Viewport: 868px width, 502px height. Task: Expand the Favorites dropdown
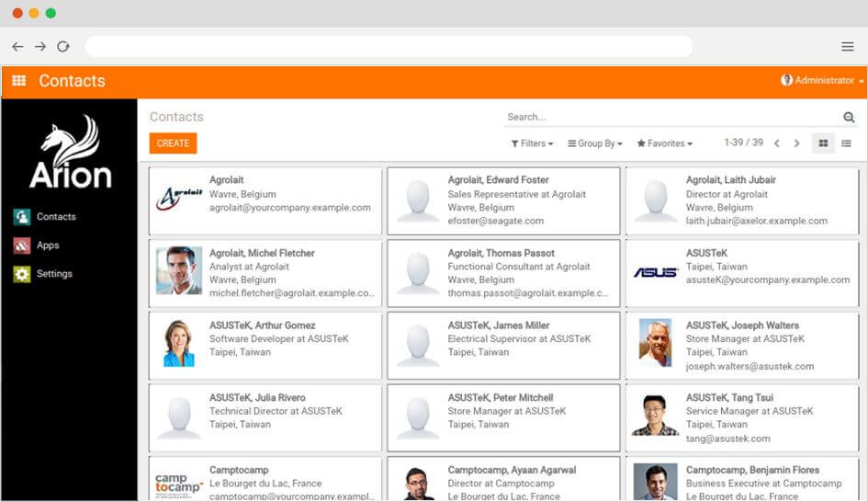tap(664, 143)
